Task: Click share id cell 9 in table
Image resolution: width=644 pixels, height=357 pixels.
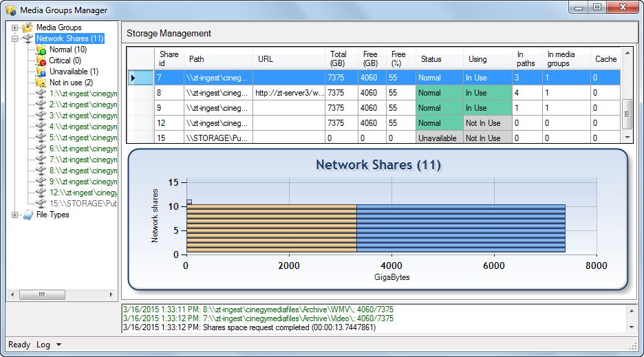Action: (x=169, y=107)
